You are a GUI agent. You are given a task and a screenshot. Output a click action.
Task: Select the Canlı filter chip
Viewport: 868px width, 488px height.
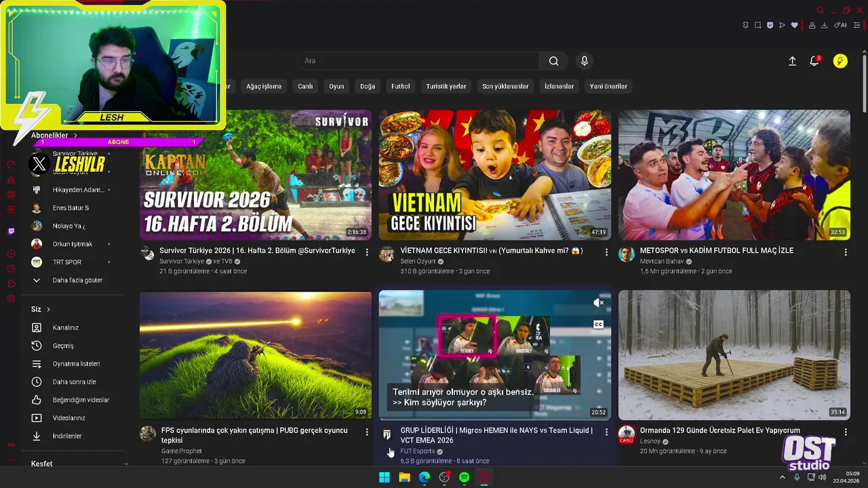[305, 86]
